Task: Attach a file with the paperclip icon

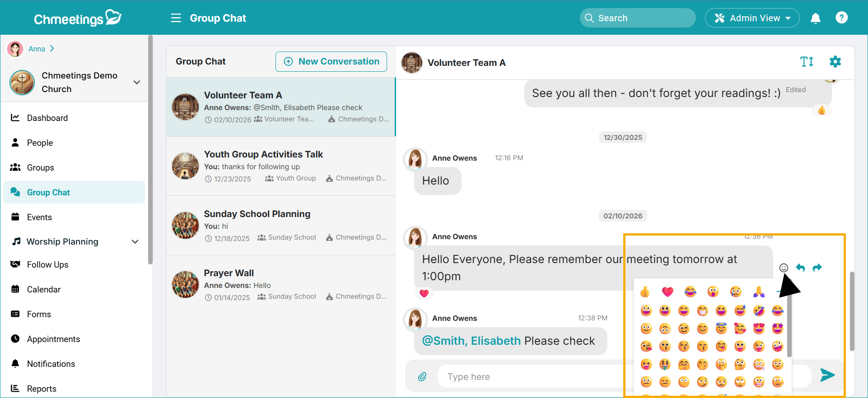Action: (x=422, y=376)
